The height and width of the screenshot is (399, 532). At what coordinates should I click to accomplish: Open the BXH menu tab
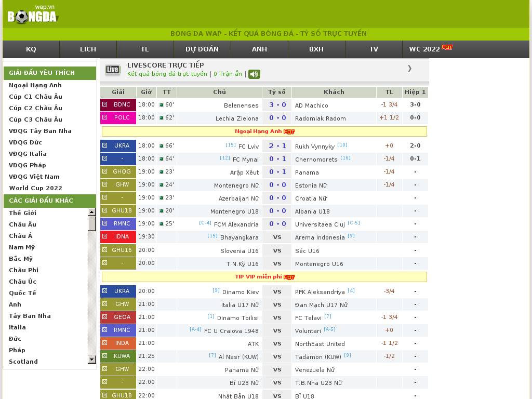tap(316, 49)
